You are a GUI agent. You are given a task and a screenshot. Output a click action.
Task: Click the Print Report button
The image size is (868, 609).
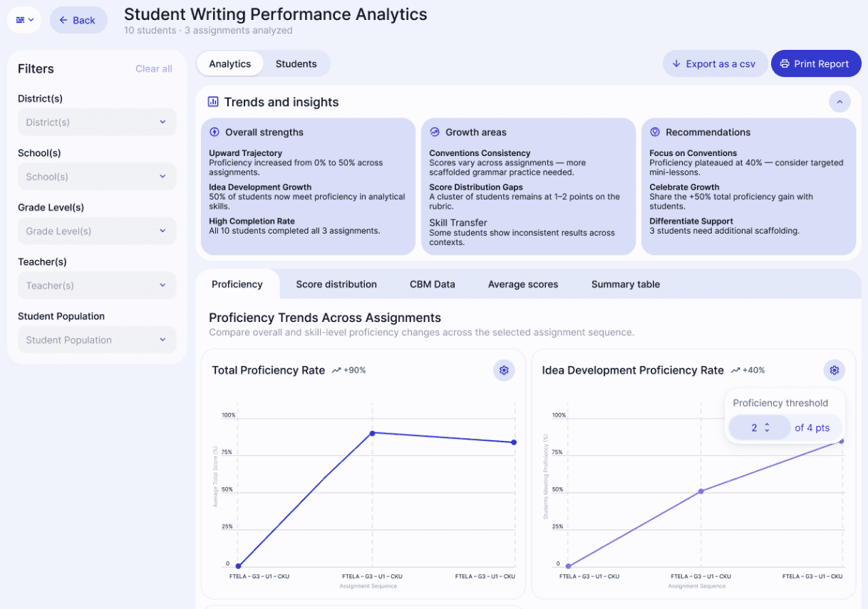point(815,64)
